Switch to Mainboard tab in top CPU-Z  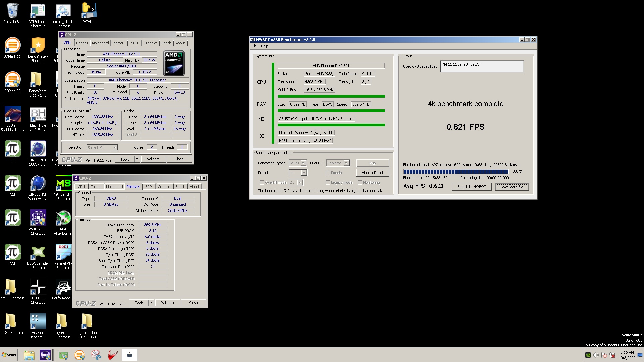coord(100,43)
